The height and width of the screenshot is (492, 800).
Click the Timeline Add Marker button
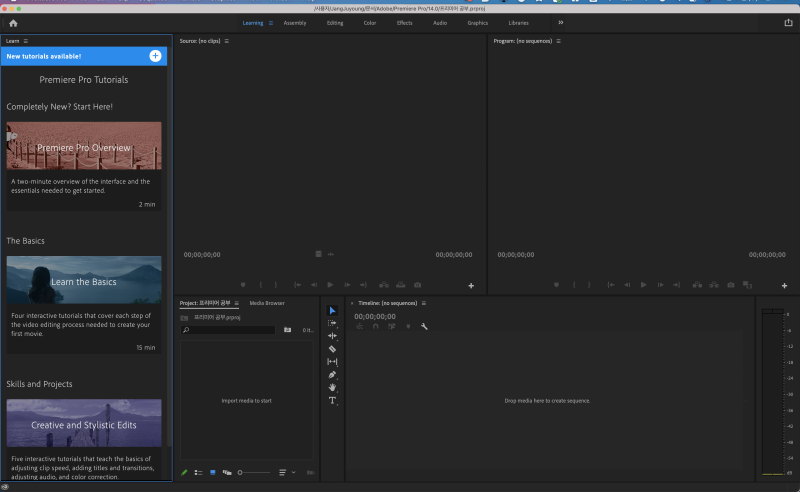(x=408, y=327)
